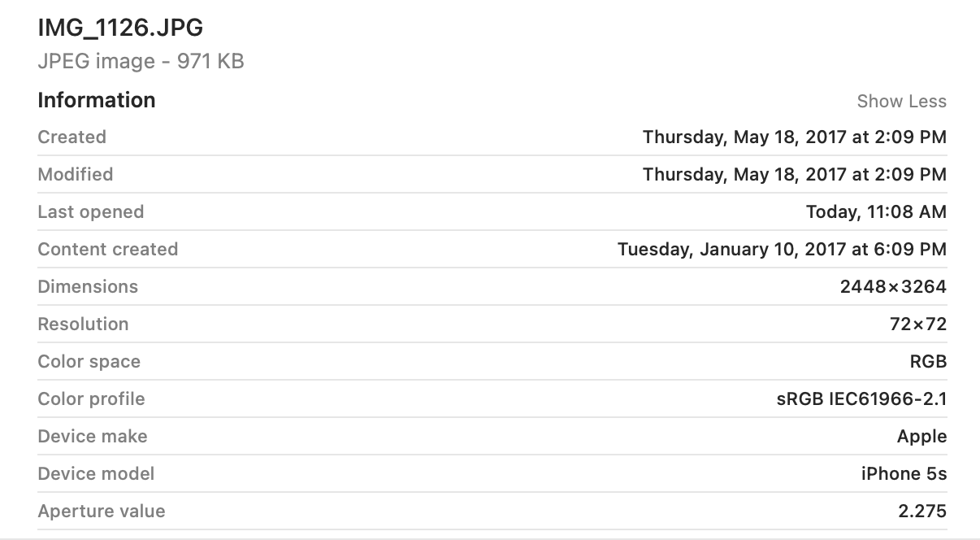Screen dimensions: 980x540
Task: Click the Device make Apple value
Action: click(921, 436)
